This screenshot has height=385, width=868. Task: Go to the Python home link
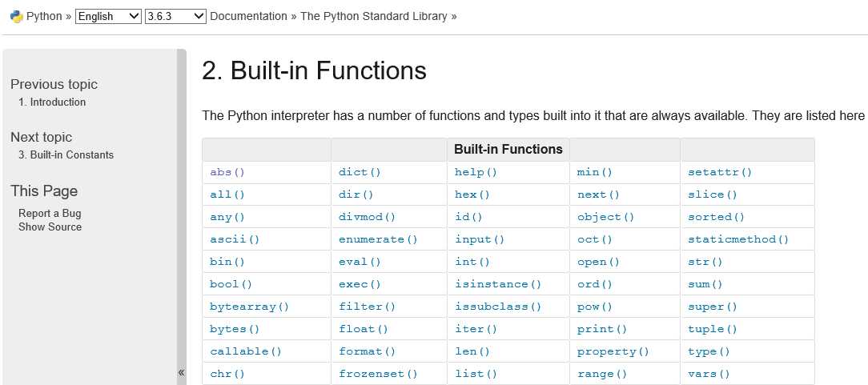[44, 16]
